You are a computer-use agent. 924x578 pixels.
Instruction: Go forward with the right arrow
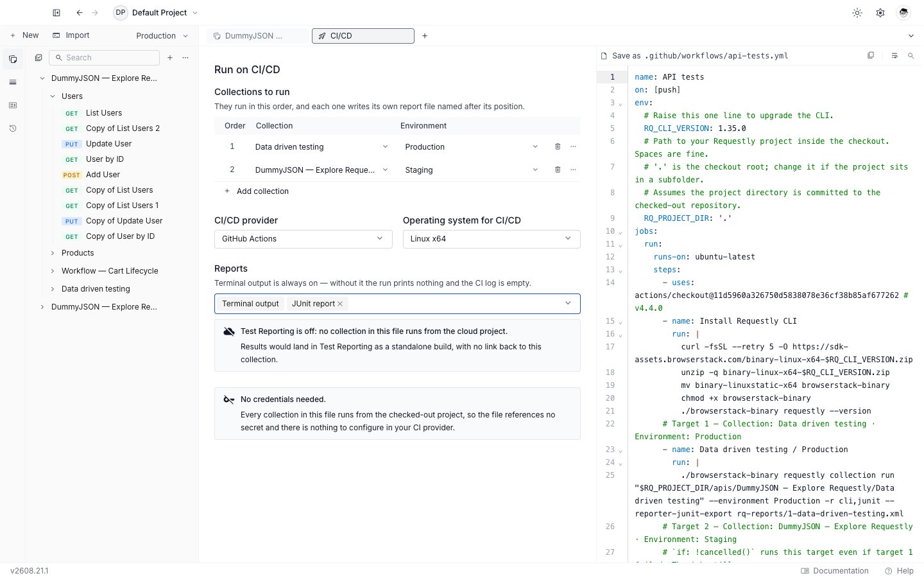point(95,13)
